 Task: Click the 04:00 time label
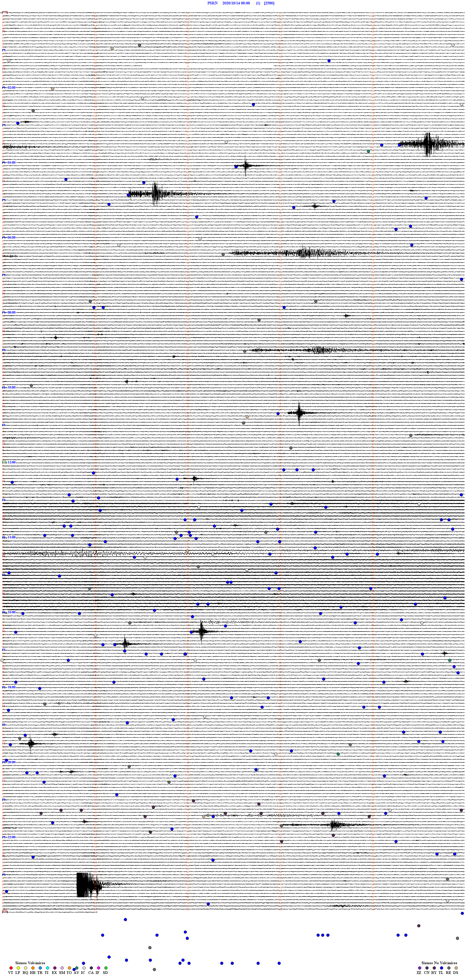pos(11,163)
